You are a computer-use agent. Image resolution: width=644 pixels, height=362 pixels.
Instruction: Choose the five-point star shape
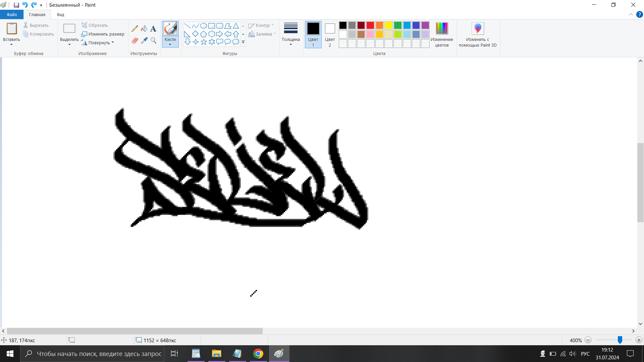click(x=204, y=42)
